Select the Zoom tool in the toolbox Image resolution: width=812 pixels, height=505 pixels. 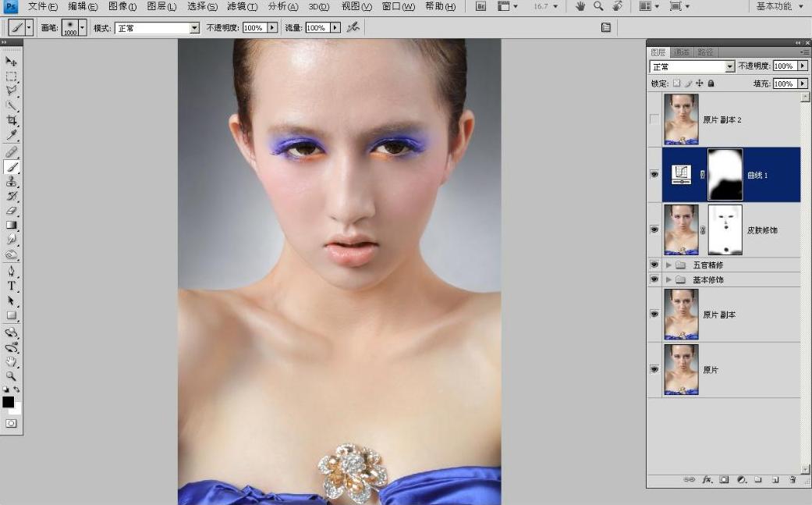(11, 376)
